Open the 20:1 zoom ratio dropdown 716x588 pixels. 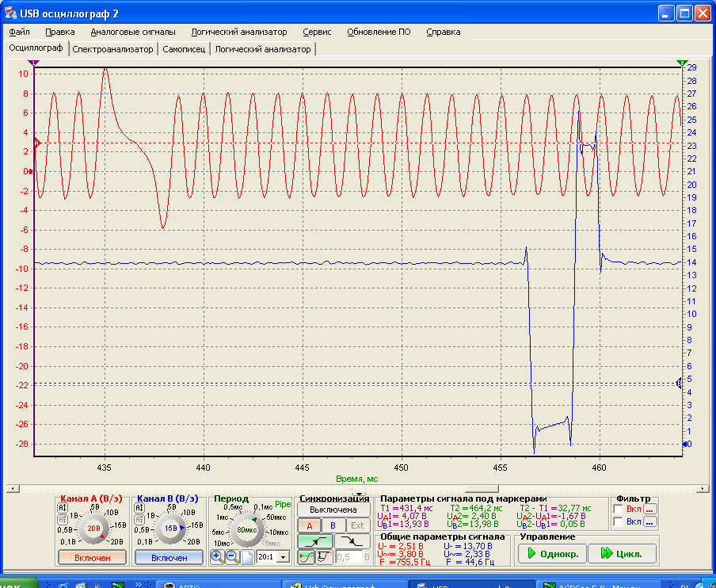[284, 557]
